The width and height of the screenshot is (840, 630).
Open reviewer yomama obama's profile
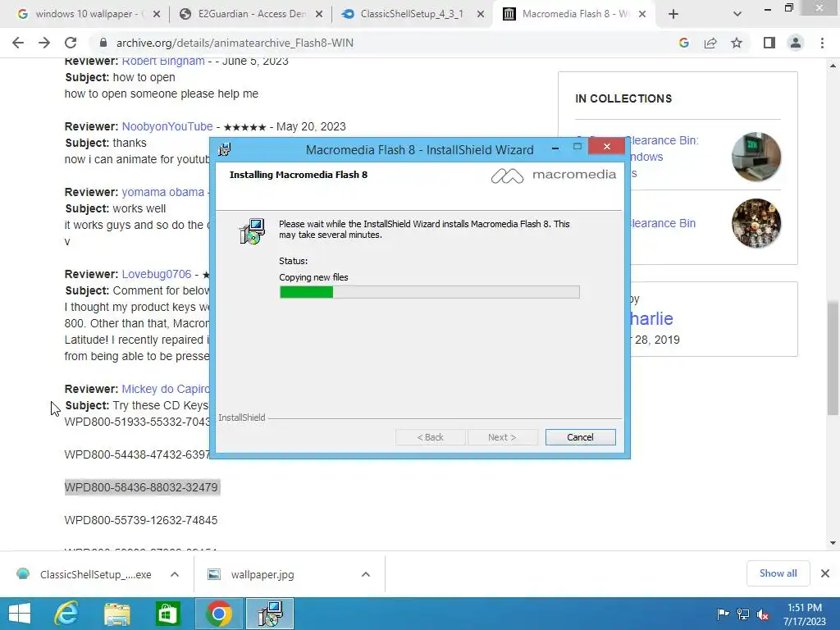[163, 192]
